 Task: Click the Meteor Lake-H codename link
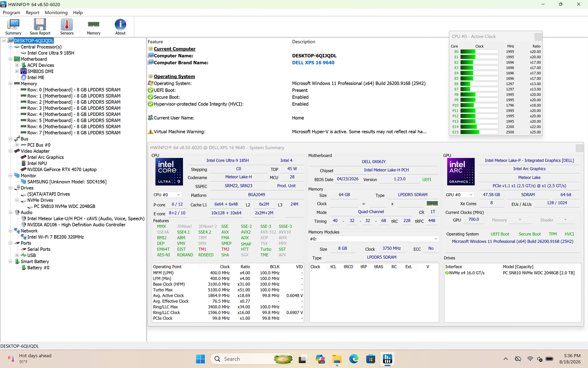[239, 177]
